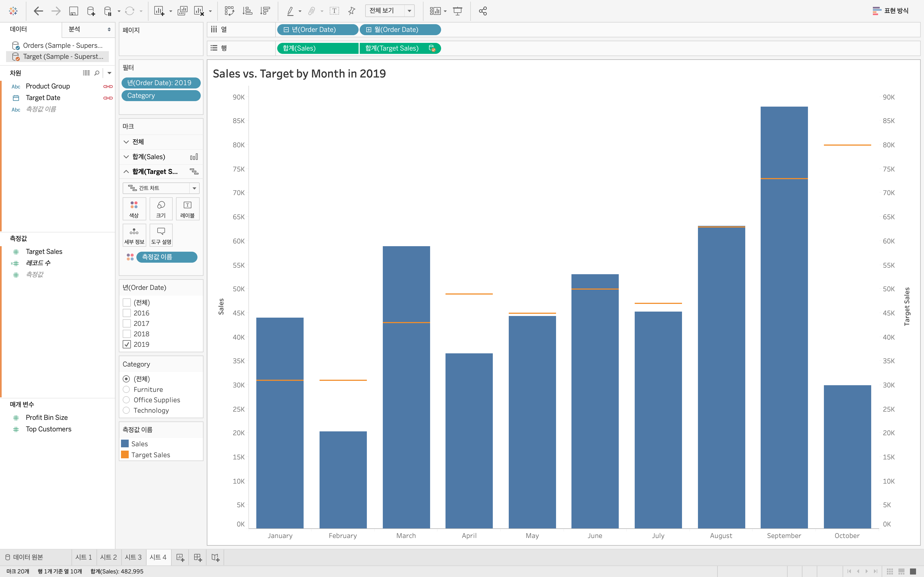Sort ascending using toolbar icon
Viewport: 924px width, 577px height.
248,11
